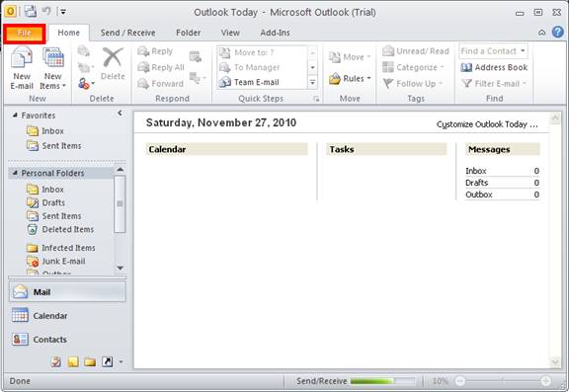569x392 pixels.
Task: Open the Folder ribbon tab
Action: 188,33
